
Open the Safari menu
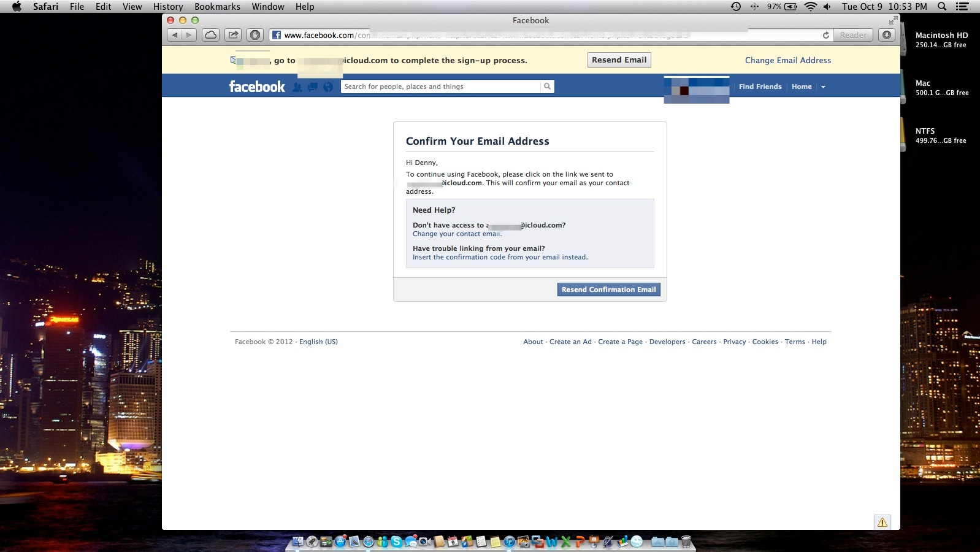point(45,7)
